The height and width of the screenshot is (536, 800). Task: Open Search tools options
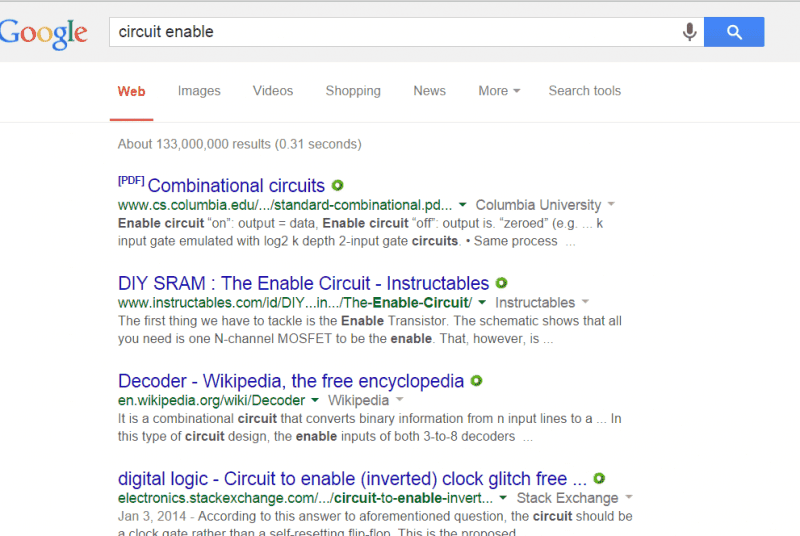584,91
